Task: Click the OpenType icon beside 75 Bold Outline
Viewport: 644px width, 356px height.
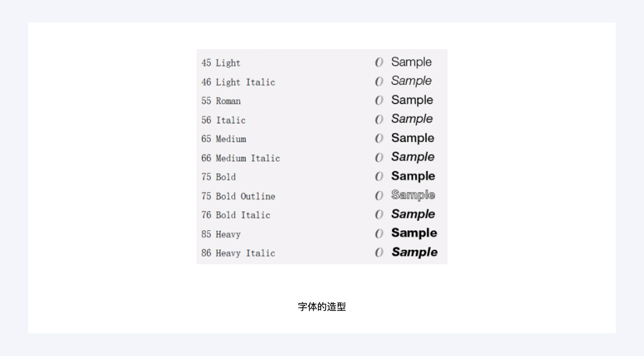Action: pos(379,196)
